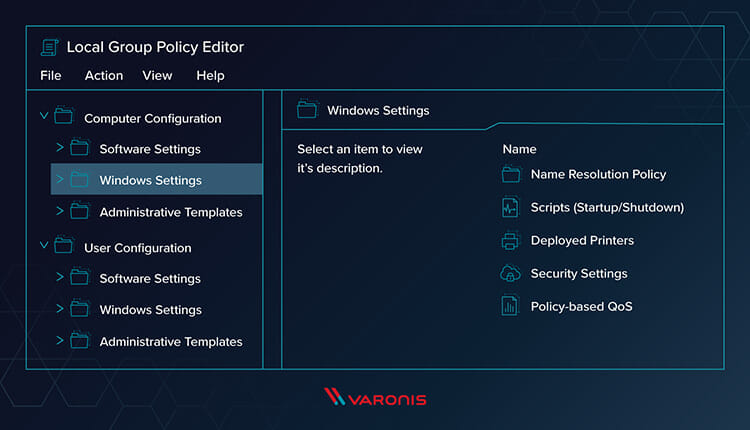
Task: Click the folder icon in right pane header
Action: 307,109
